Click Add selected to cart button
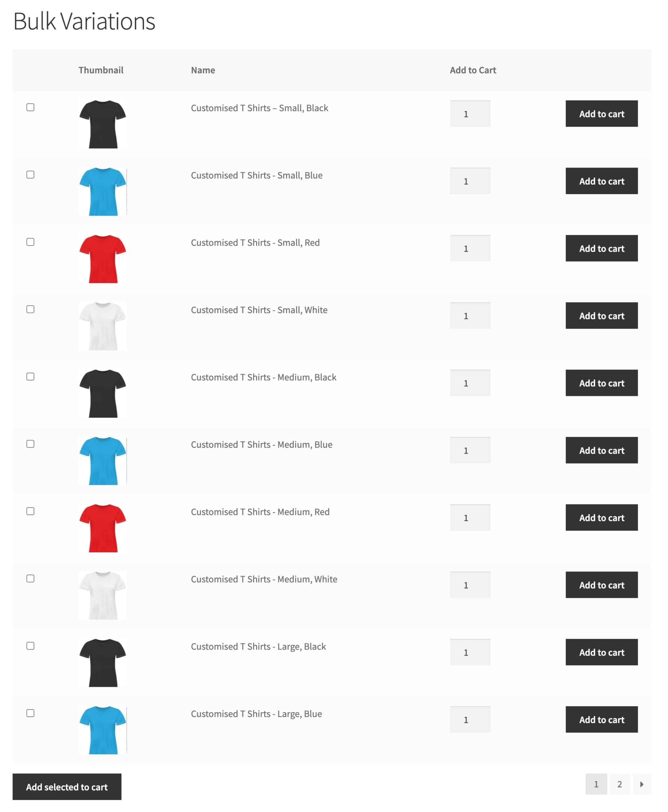 (x=67, y=786)
